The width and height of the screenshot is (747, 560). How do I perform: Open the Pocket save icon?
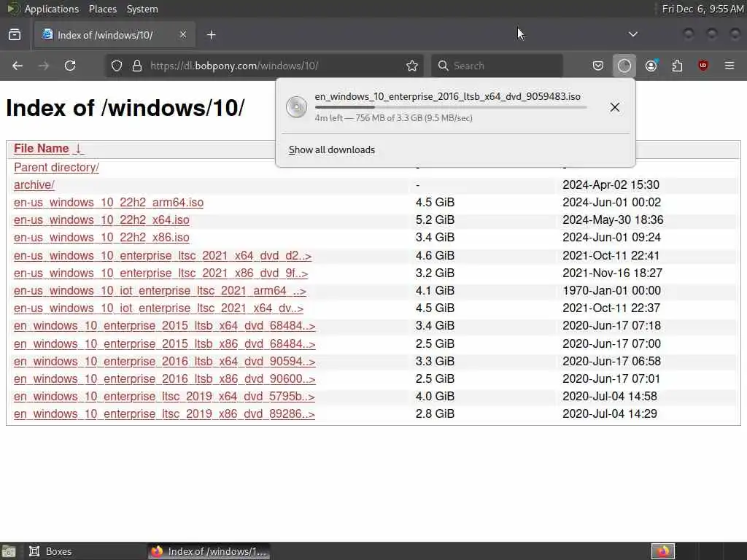click(x=598, y=66)
